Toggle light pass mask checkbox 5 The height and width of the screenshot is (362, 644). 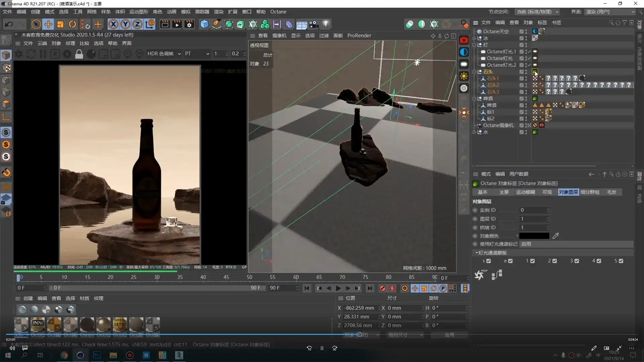621,261
